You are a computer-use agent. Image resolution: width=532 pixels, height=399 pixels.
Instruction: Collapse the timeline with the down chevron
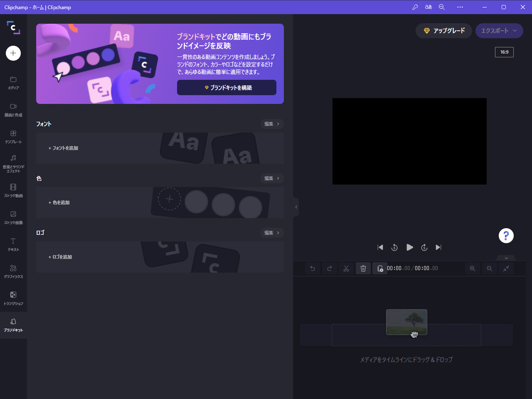[506, 258]
